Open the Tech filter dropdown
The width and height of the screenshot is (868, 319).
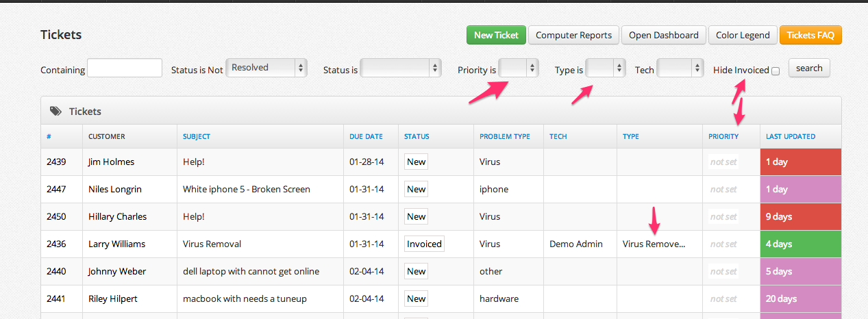(x=680, y=68)
